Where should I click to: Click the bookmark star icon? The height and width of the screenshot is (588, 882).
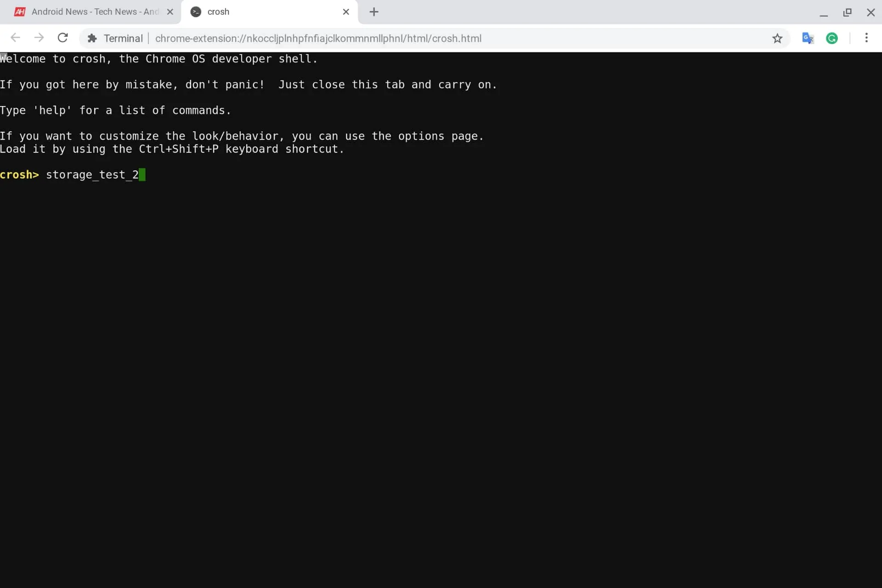click(x=778, y=38)
